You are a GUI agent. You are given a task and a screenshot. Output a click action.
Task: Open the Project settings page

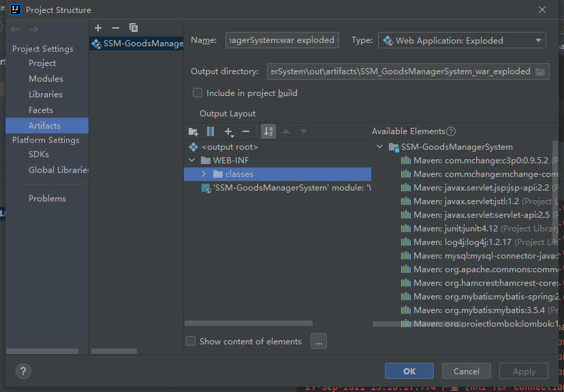coord(42,63)
